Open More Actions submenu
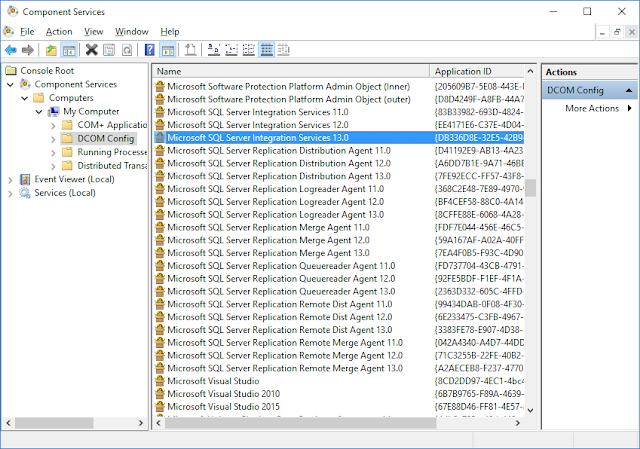This screenshot has height=449, width=640. pos(592,108)
